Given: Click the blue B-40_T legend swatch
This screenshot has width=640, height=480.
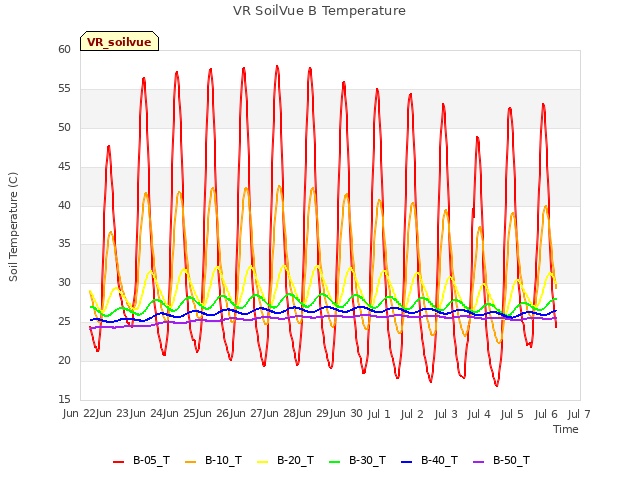Looking at the screenshot, I should (x=406, y=462).
